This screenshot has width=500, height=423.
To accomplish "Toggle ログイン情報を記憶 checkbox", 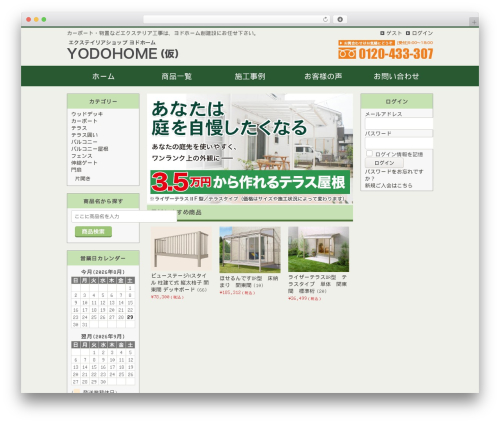I will (x=369, y=153).
